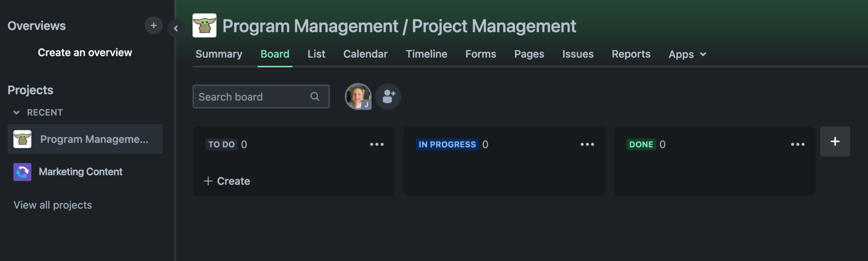The width and height of the screenshot is (868, 261).
Task: Click Create in the TO DO column
Action: (227, 181)
